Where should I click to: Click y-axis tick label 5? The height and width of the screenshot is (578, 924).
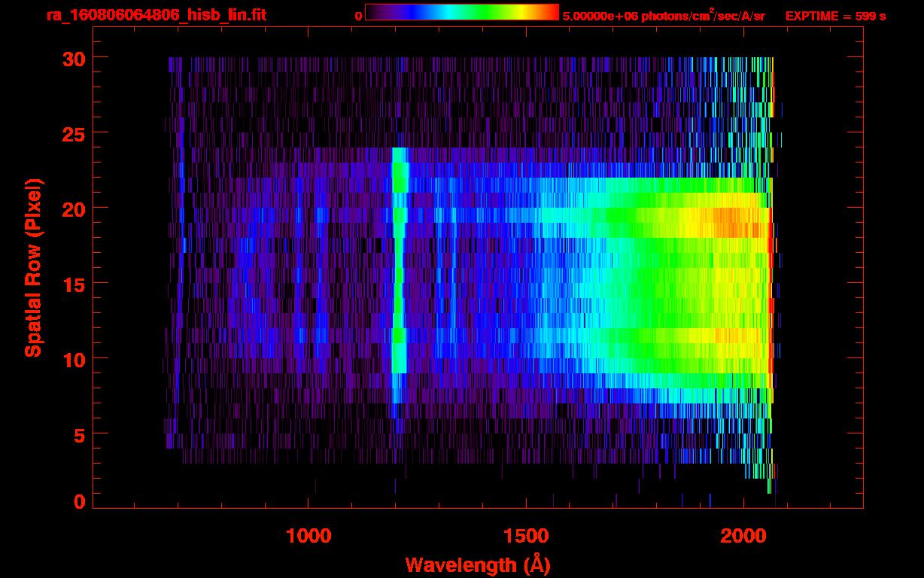tap(78, 434)
